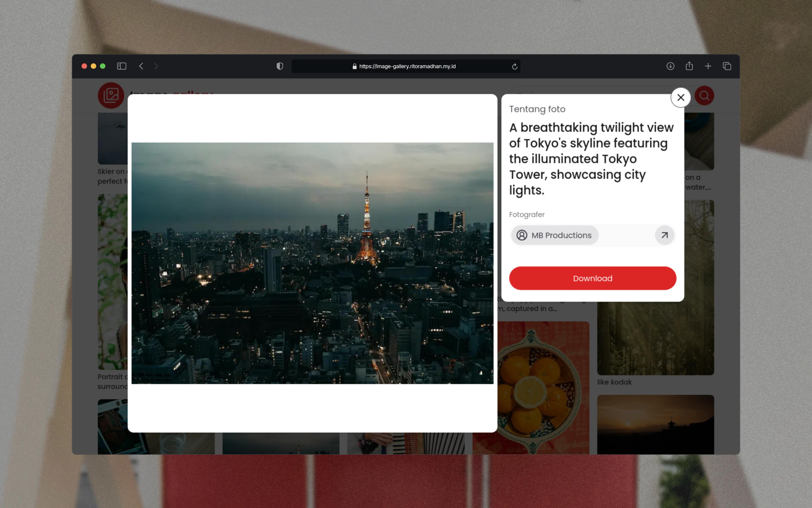812x508 pixels.
Task: Click the lock icon in the address bar
Action: tap(354, 66)
